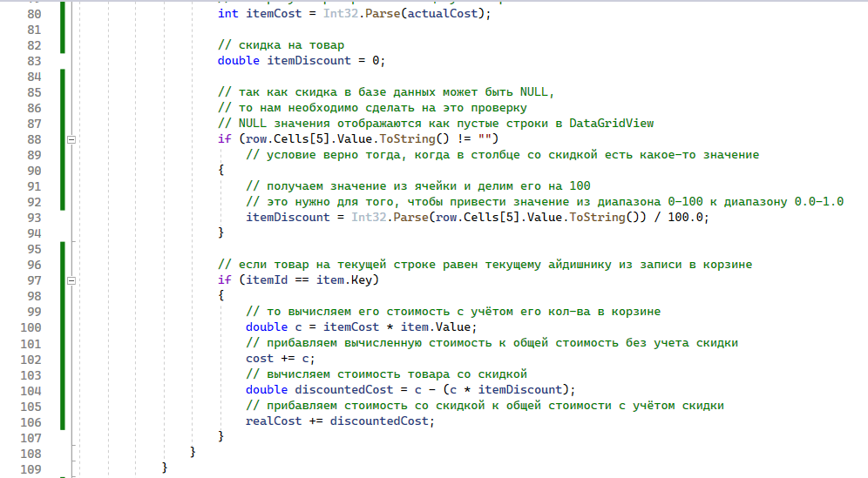Click the comment 'условие верно тогда'
868x478 pixels.
coord(502,154)
